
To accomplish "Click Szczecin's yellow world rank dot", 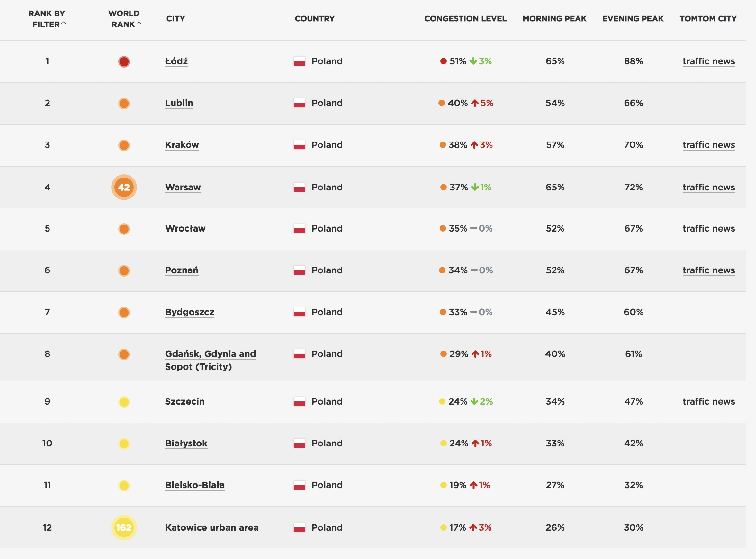I will (x=124, y=402).
